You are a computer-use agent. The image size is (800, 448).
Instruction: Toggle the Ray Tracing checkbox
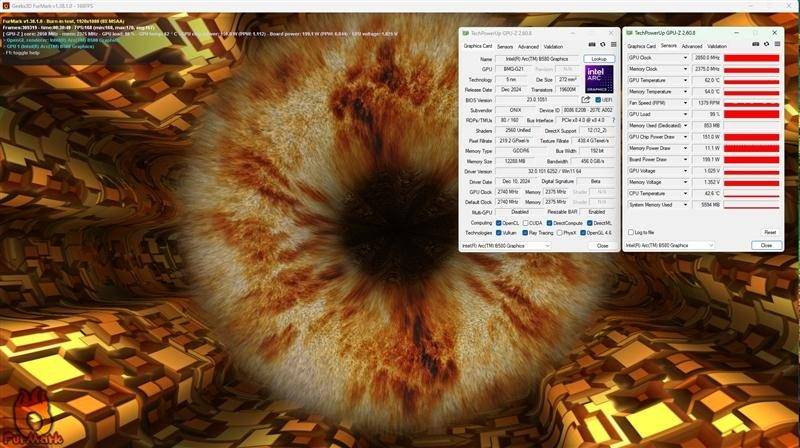[525, 233]
